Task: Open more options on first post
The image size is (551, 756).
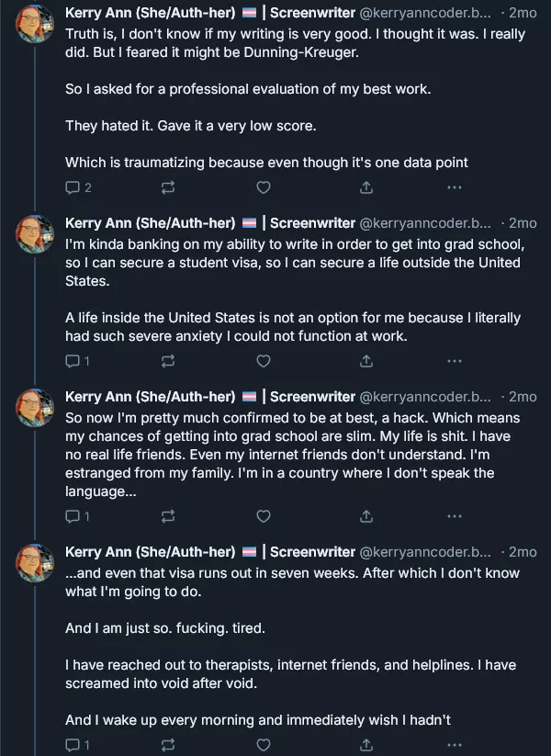Action: tap(454, 187)
